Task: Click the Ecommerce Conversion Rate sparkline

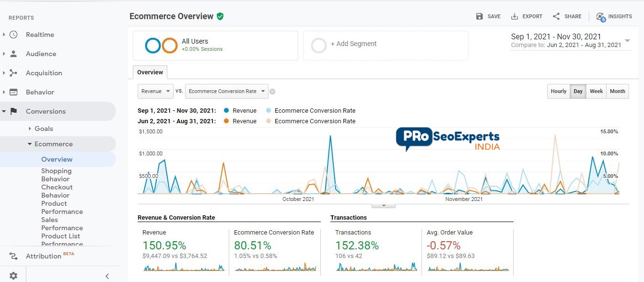Action: click(x=275, y=267)
